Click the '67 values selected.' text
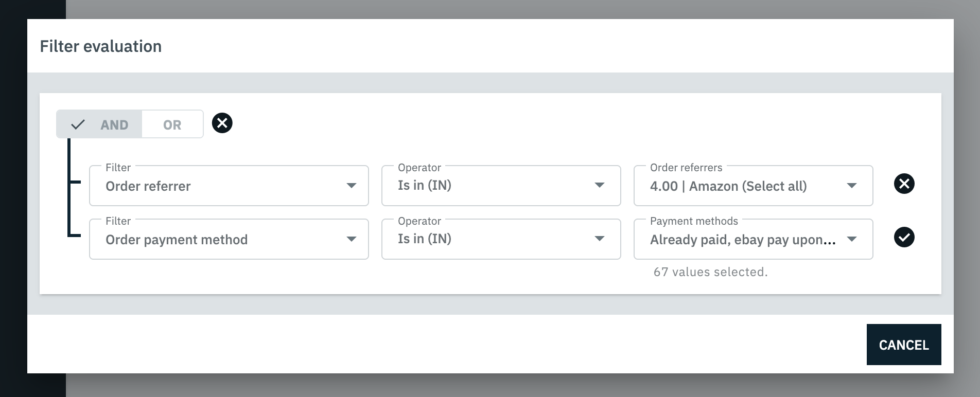Screen dimensions: 980x397 (x=710, y=272)
